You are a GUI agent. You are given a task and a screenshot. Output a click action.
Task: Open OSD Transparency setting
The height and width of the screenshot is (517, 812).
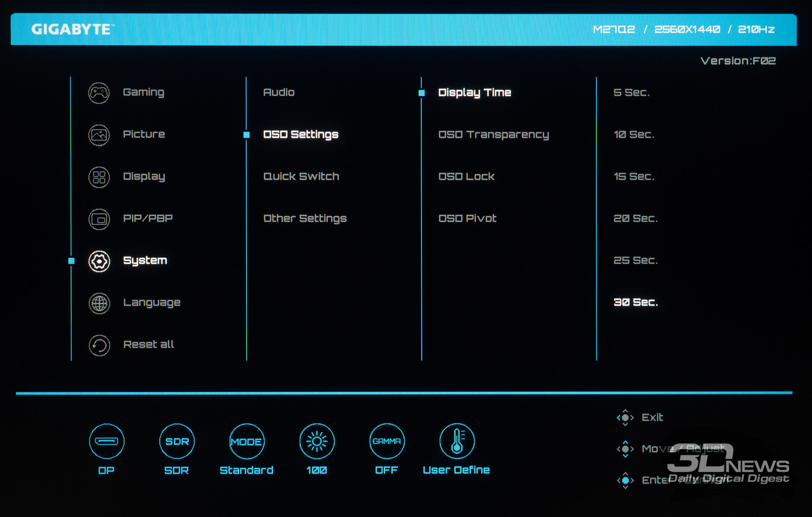(493, 134)
